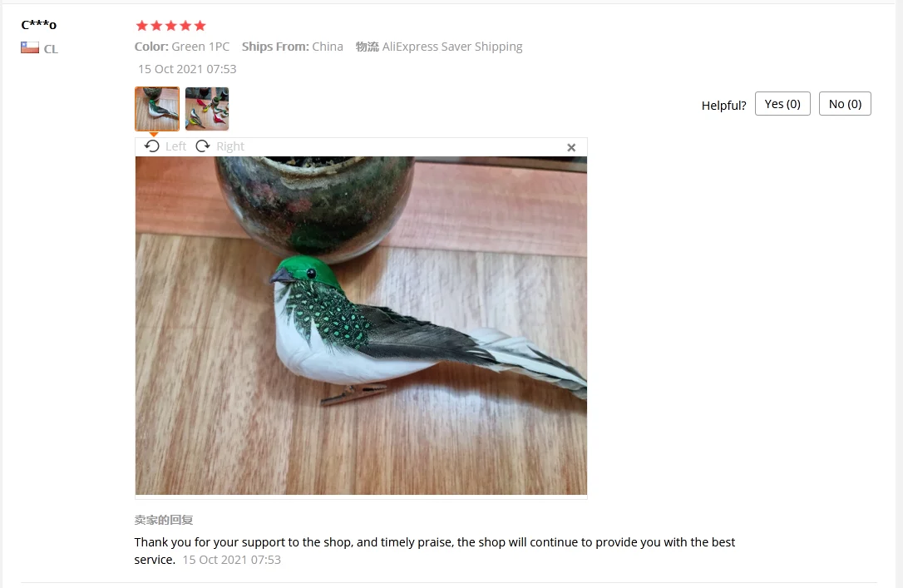Close the enlarged review photo viewer
This screenshot has width=903, height=588.
(571, 148)
